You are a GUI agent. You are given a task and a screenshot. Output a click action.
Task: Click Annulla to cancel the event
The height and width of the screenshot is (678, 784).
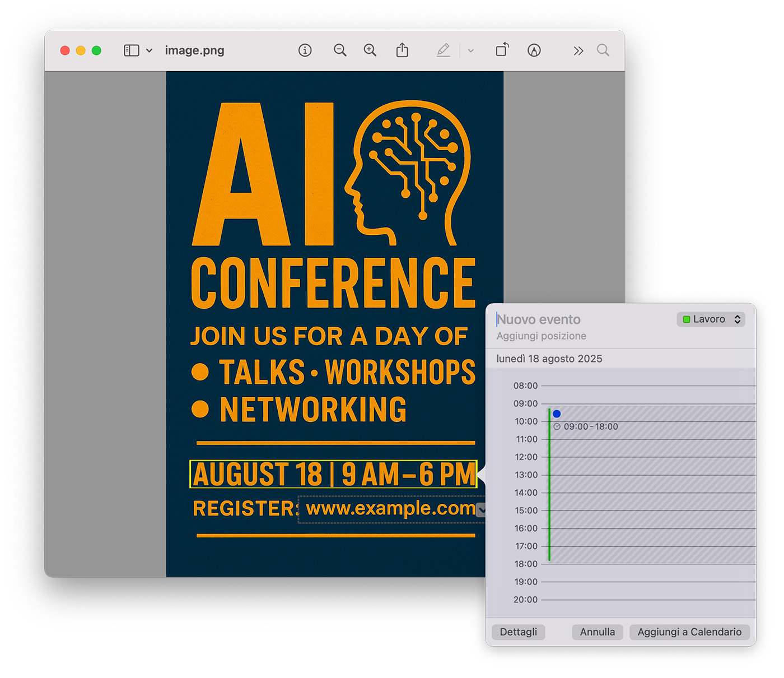point(597,632)
